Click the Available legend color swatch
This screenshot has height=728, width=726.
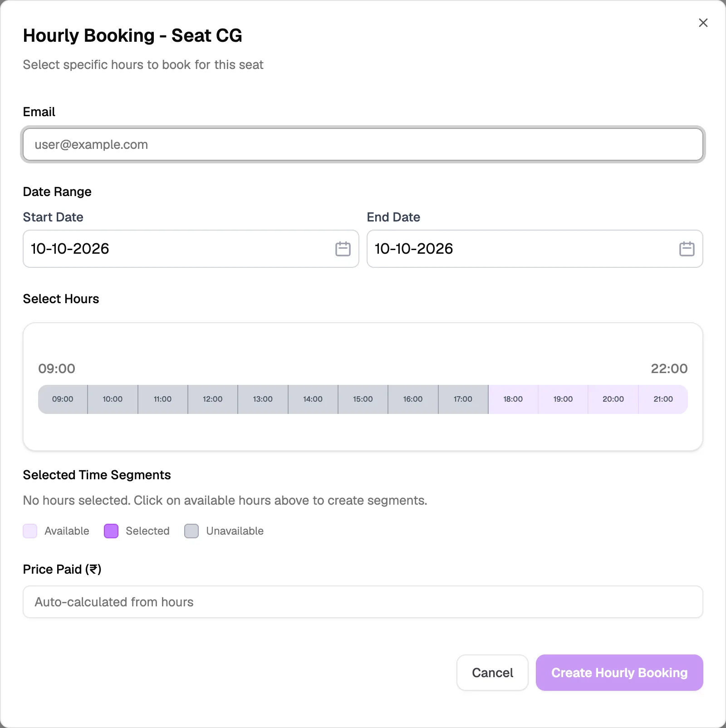click(x=30, y=531)
